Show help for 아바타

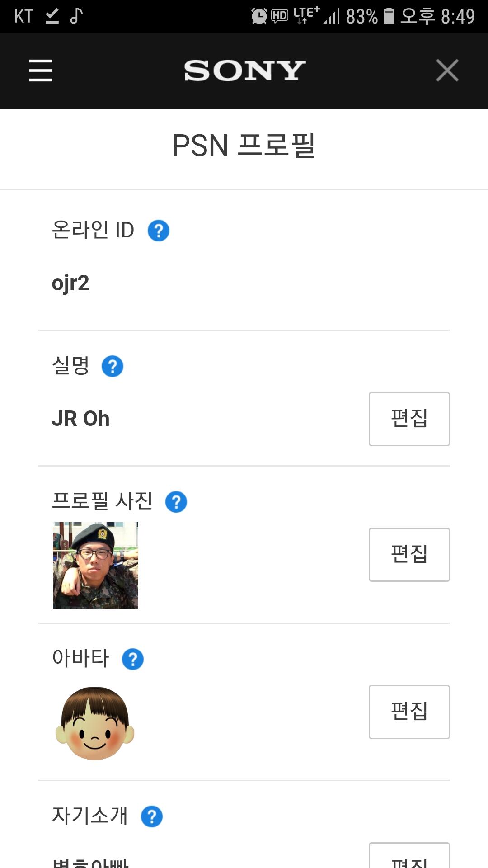133,659
